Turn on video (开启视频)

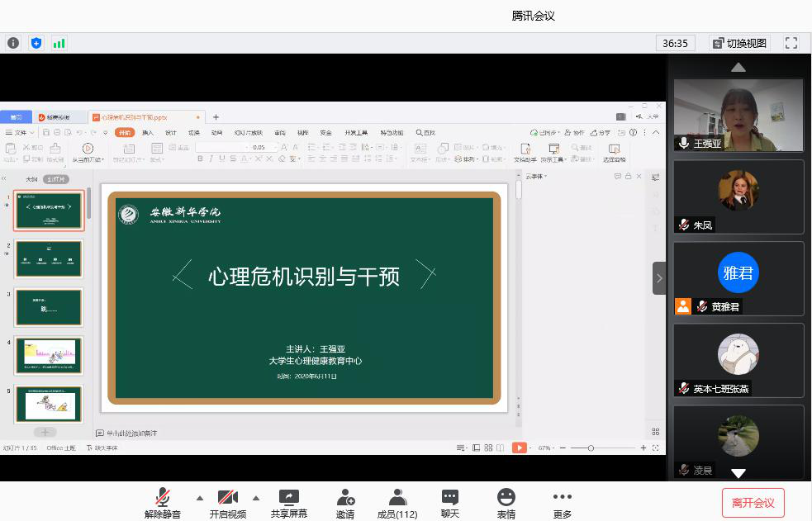point(227,502)
